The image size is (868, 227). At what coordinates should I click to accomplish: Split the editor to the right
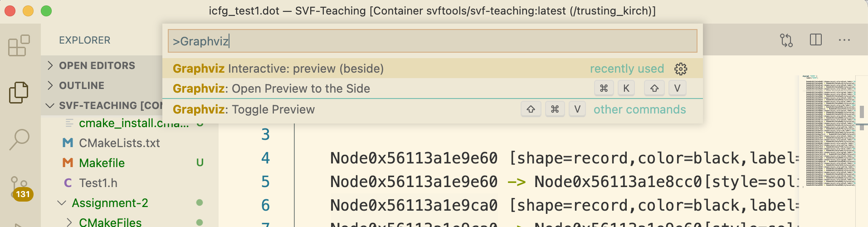point(816,40)
